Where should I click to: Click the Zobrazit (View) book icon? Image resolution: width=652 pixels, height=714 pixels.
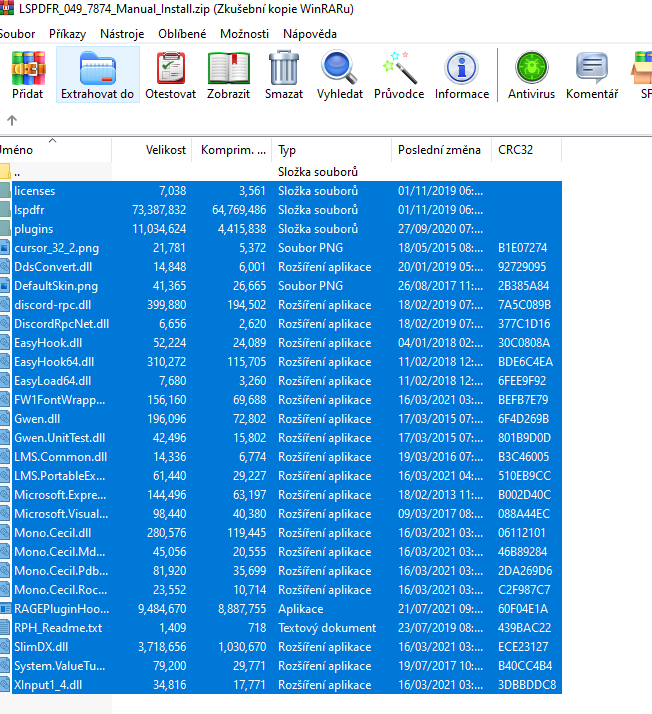click(229, 68)
